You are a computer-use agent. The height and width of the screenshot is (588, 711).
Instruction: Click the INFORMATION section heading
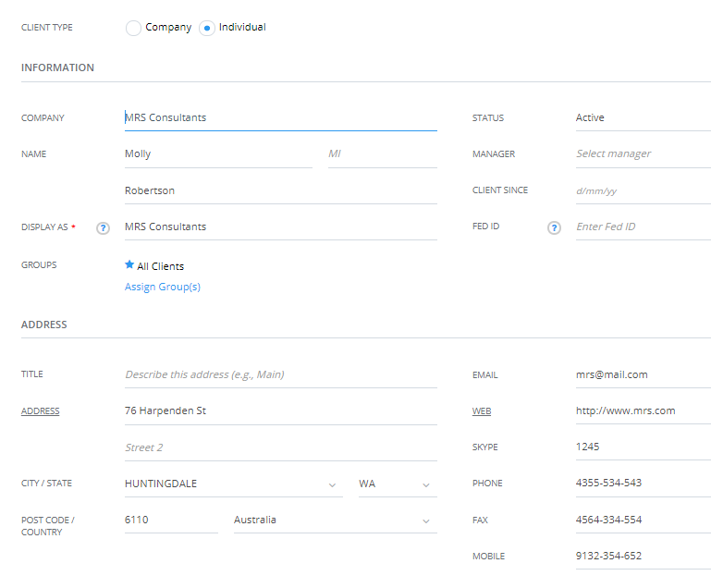pyautogui.click(x=57, y=67)
